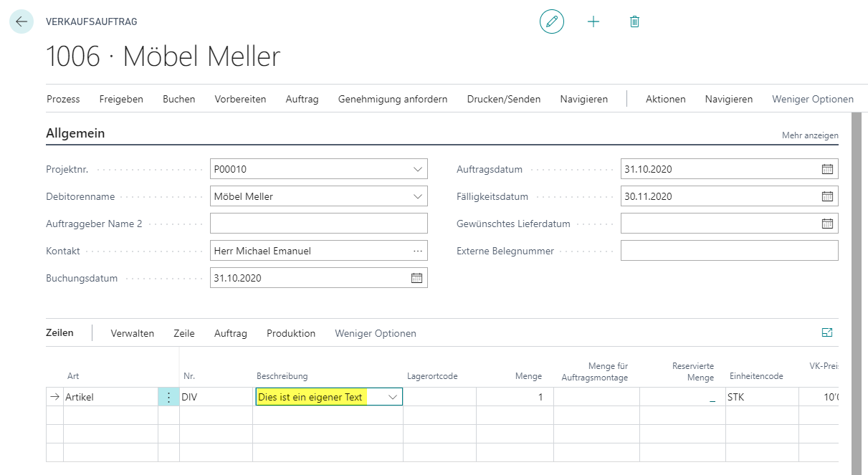Delete the order with trash icon
Viewport: 868px width, 475px height.
634,21
